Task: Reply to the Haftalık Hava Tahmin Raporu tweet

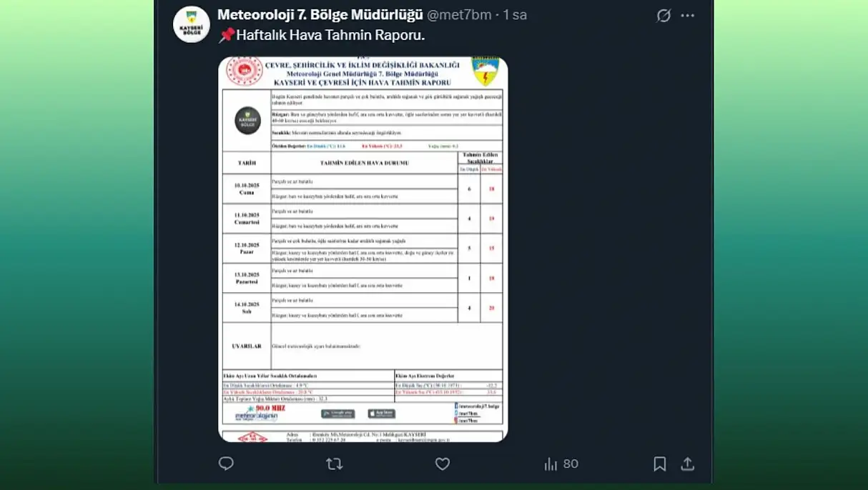Action: [226, 464]
